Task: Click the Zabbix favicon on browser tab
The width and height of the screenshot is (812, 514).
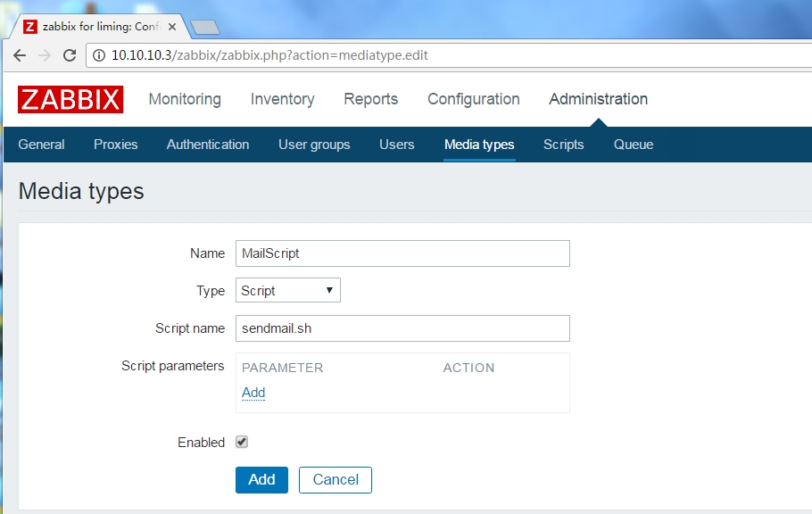Action: 30,27
